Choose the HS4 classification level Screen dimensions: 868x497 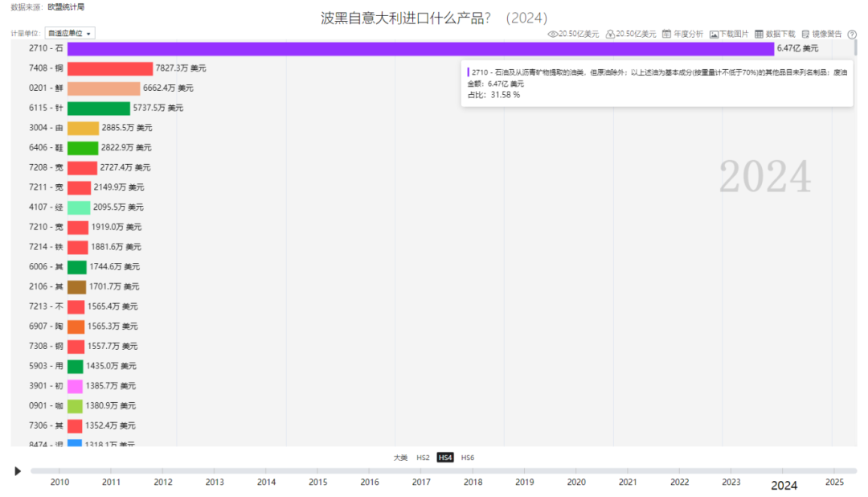click(x=445, y=458)
